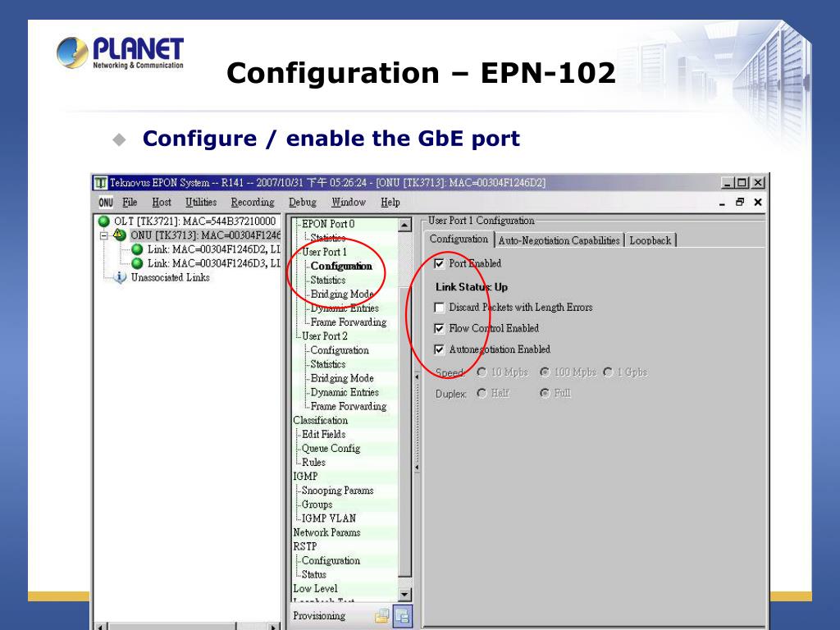The image size is (840, 630).
Task: Select Half duplex radio button
Action: [482, 393]
